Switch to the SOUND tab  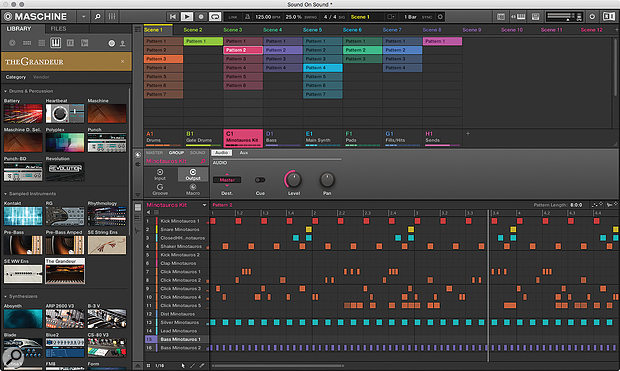pyautogui.click(x=197, y=153)
